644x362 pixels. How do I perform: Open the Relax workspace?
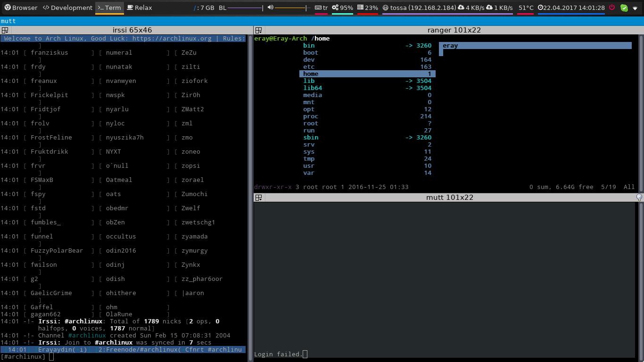coord(140,8)
